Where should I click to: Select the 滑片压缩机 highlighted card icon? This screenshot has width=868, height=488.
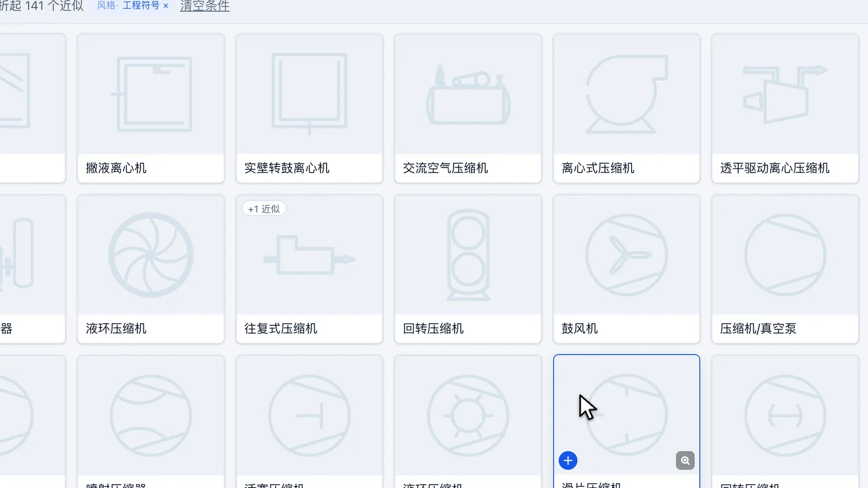[627, 415]
